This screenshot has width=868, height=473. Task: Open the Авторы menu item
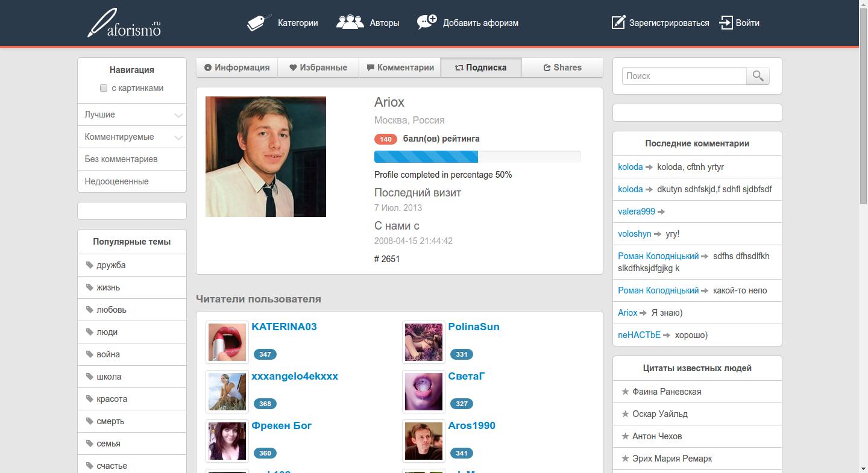pyautogui.click(x=385, y=23)
